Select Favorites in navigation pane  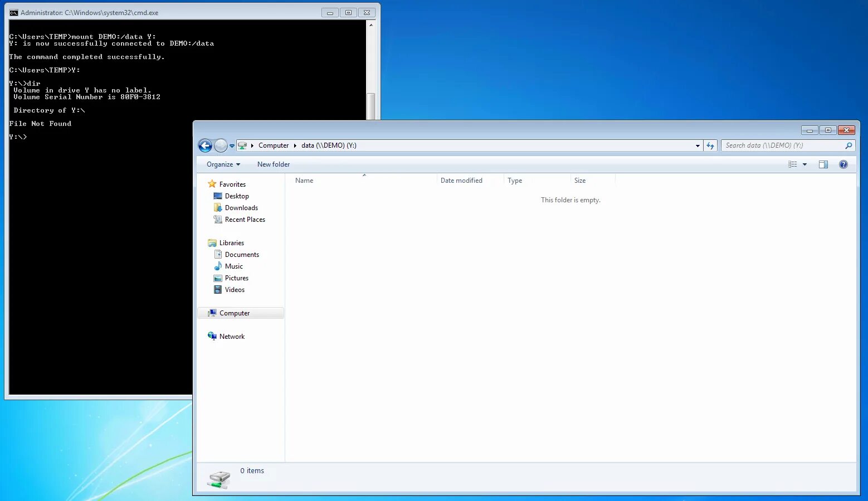[232, 184]
